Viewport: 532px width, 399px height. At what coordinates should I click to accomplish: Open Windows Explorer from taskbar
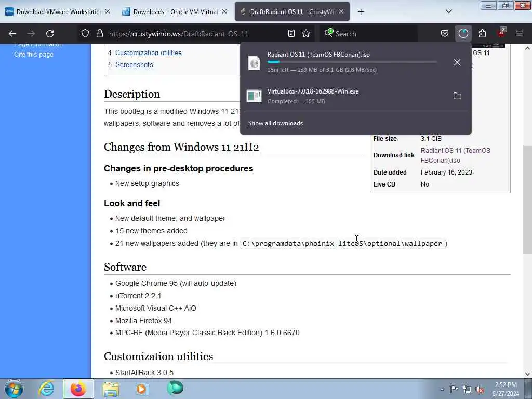[111, 389]
